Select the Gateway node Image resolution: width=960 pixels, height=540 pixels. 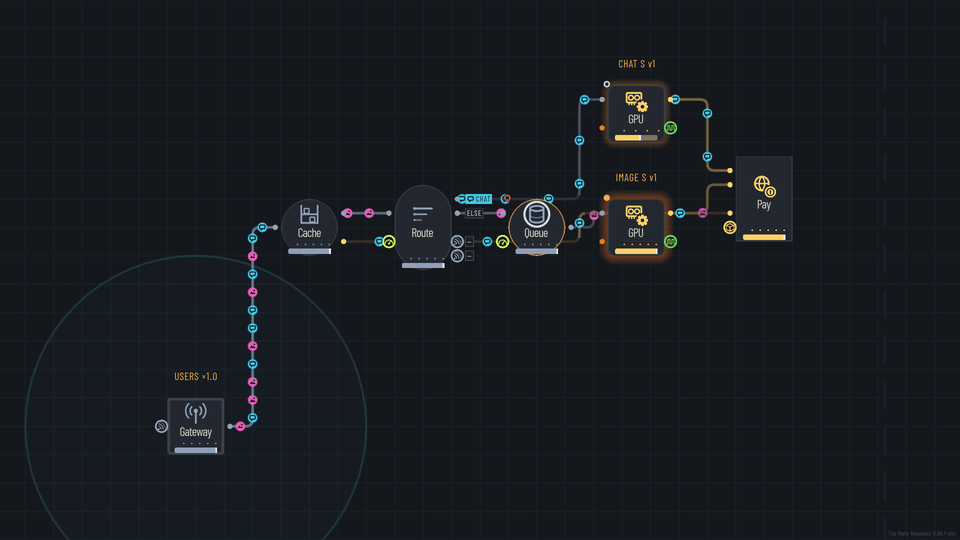tap(195, 426)
